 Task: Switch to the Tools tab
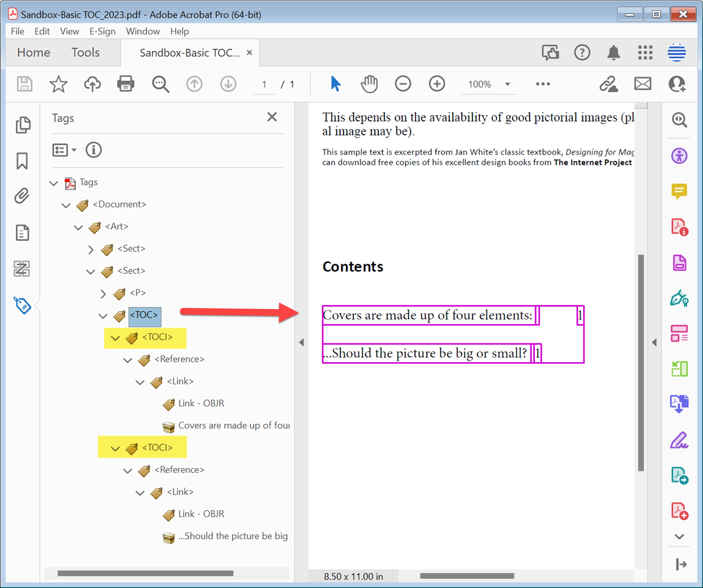85,52
